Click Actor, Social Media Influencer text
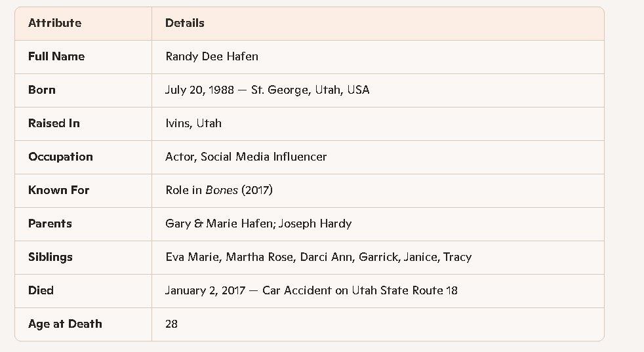644x352 pixels. tap(246, 157)
